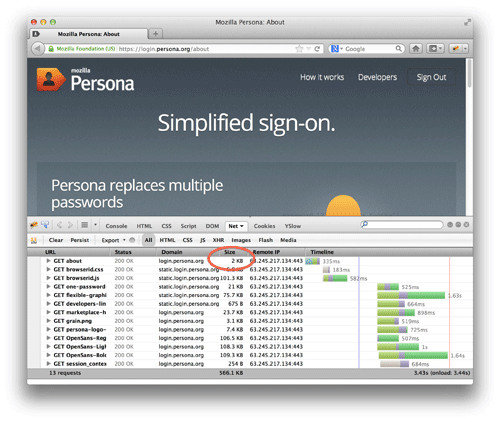
Task: Expand the GET browserid.css request row
Action: coord(48,269)
